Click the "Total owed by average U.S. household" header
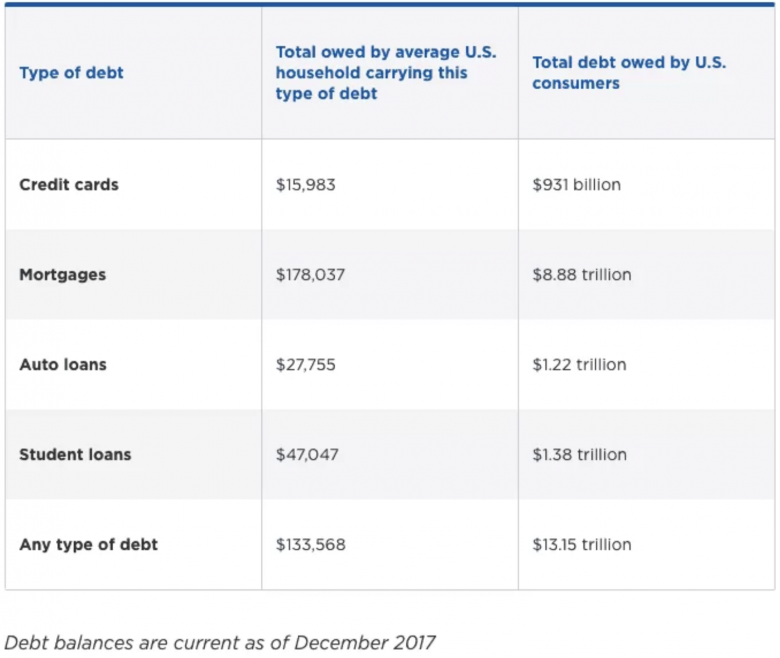This screenshot has height=658, width=780. click(386, 73)
